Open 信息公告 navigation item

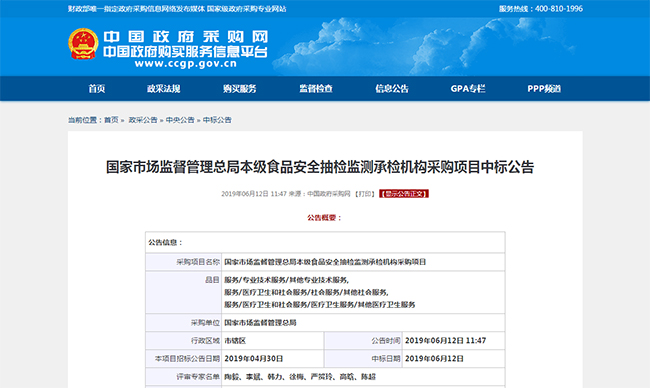(x=392, y=89)
